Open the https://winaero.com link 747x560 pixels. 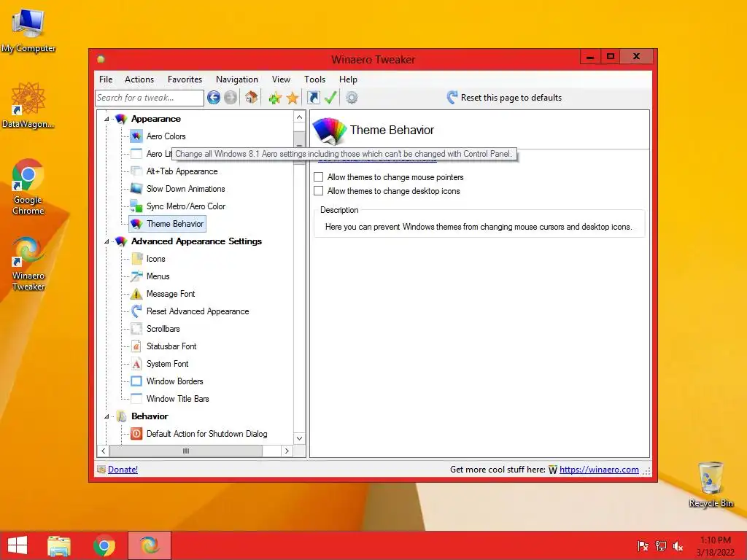pos(599,470)
